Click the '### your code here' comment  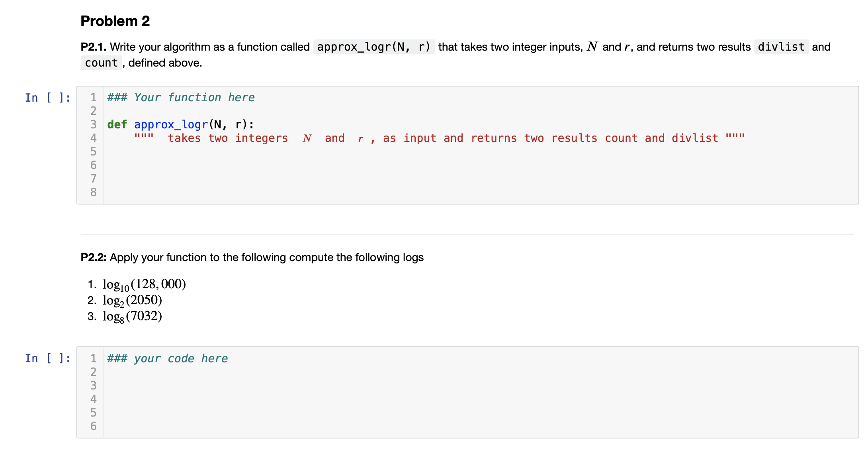[167, 358]
